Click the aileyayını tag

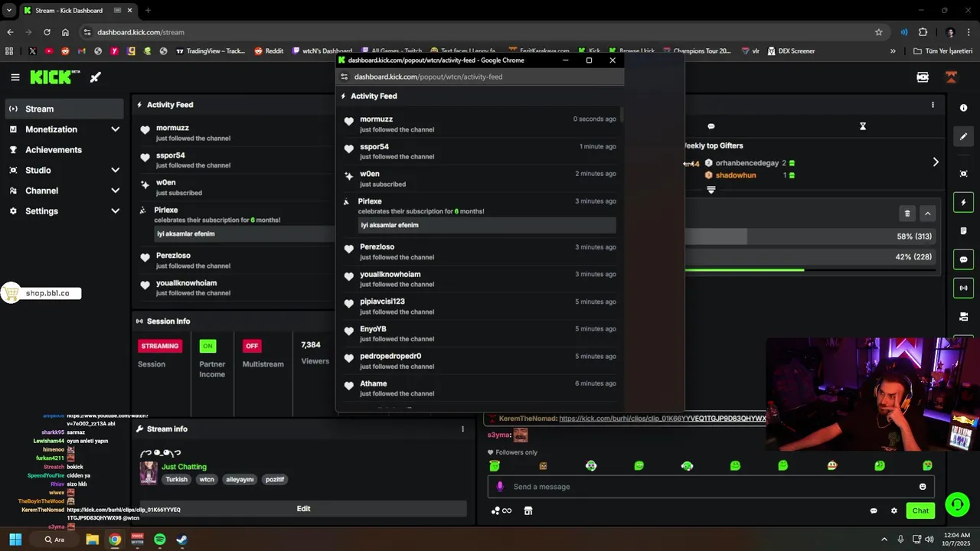click(240, 480)
